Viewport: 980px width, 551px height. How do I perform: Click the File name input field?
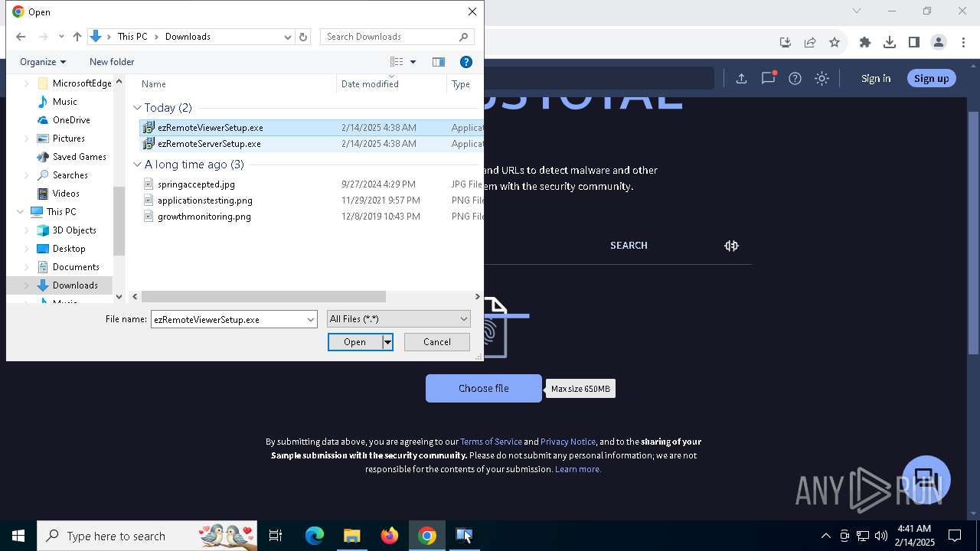point(228,319)
